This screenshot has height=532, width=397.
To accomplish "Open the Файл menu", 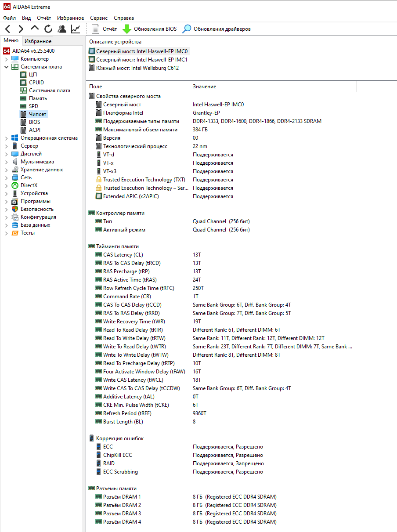I will (9, 18).
